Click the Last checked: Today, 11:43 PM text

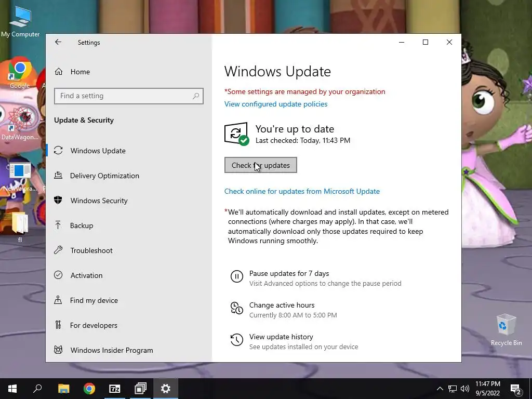[x=303, y=140]
